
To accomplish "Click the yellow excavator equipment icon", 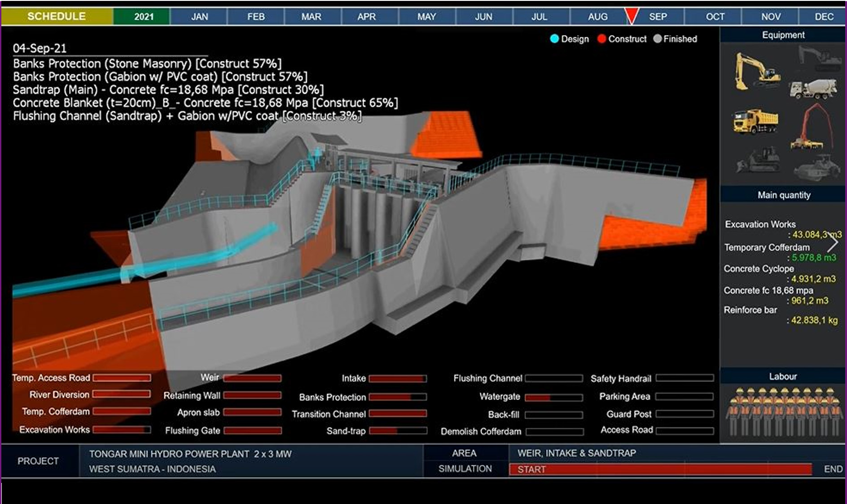I will point(755,71).
